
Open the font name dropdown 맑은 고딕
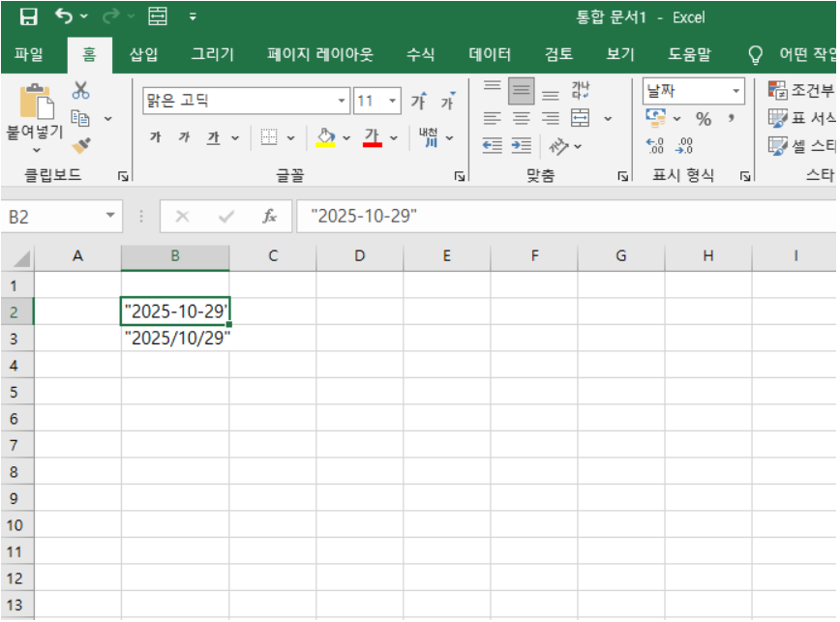click(343, 101)
